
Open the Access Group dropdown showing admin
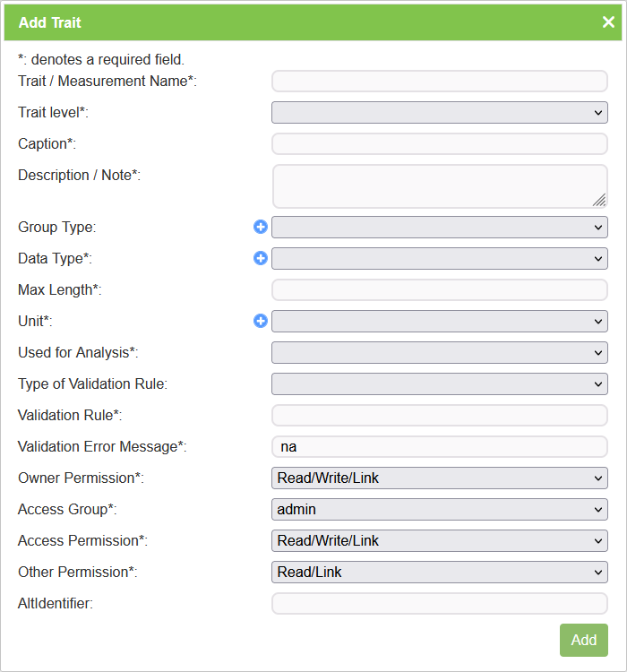(x=439, y=510)
